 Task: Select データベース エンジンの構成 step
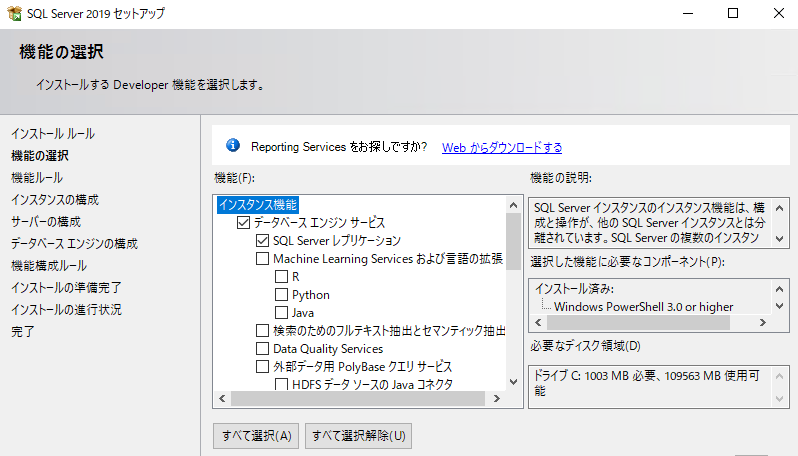pos(74,244)
